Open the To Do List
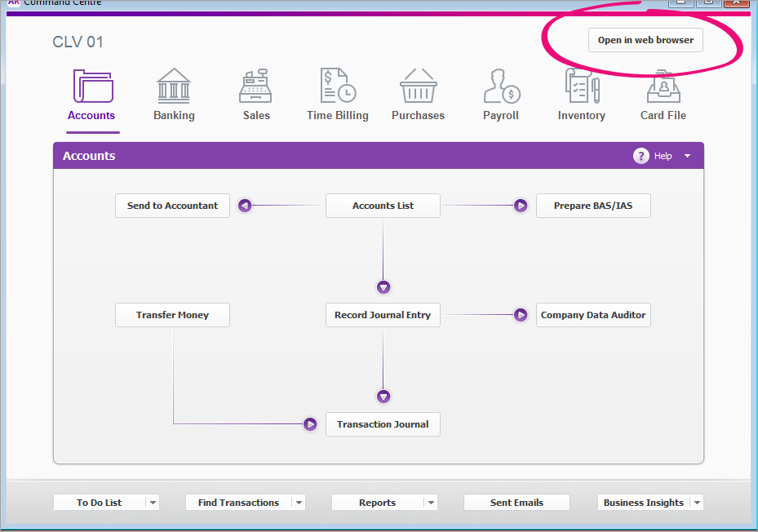The image size is (758, 532). click(99, 503)
